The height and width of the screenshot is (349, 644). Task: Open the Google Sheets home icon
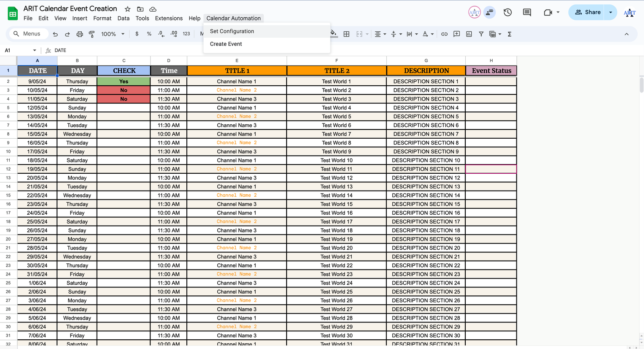[13, 13]
